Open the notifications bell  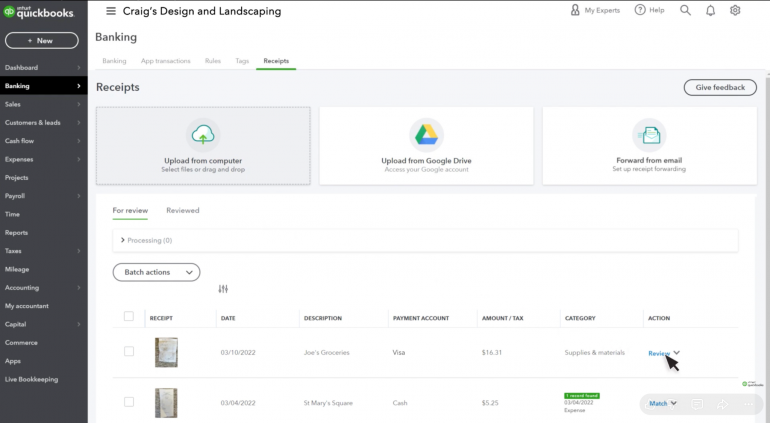point(710,10)
